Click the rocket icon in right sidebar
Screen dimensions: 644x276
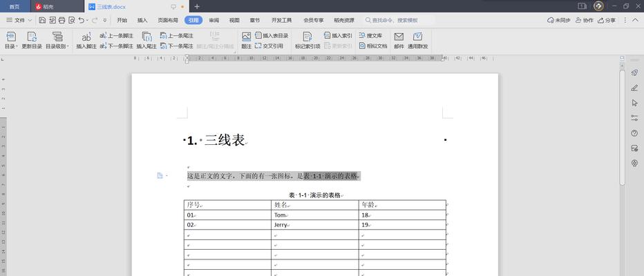[634, 73]
